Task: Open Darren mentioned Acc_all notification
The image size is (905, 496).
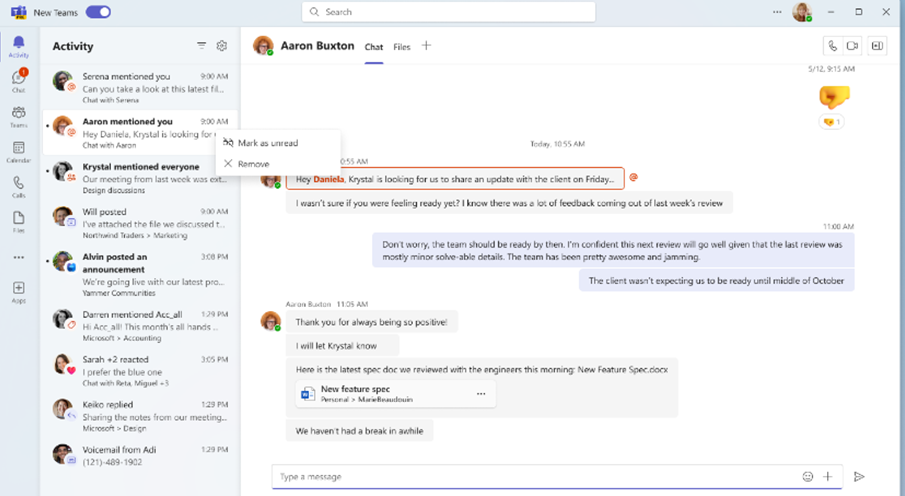Action: click(140, 325)
